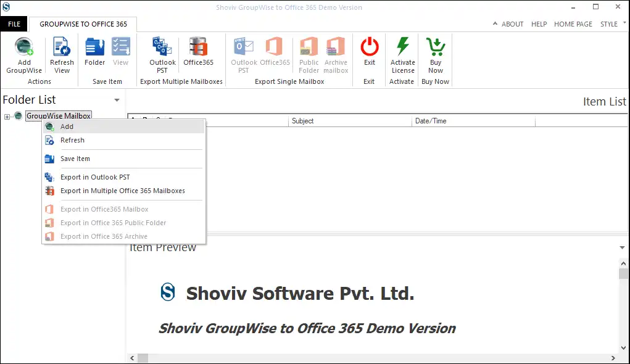Screen dimensions: 630x364
Task: Expand the GroupWise Mailbox tree node
Action: click(x=7, y=117)
